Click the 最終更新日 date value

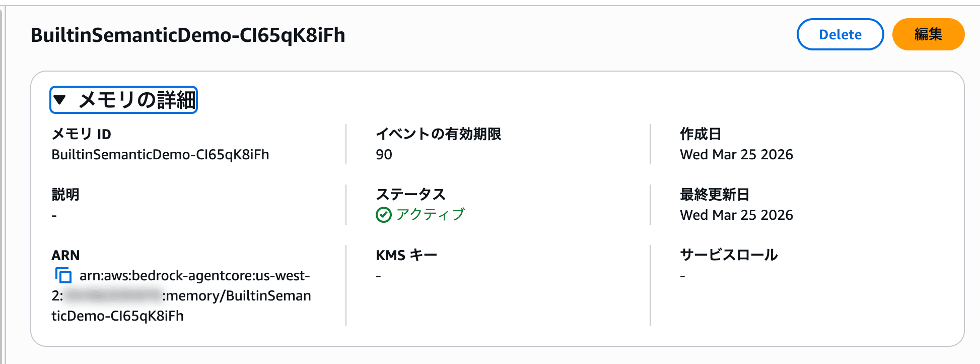point(736,215)
